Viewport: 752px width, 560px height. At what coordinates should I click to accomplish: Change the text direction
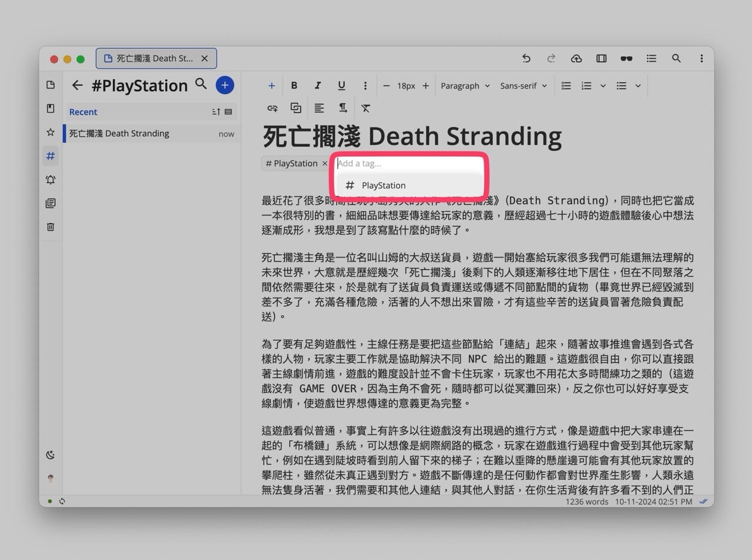coord(343,108)
